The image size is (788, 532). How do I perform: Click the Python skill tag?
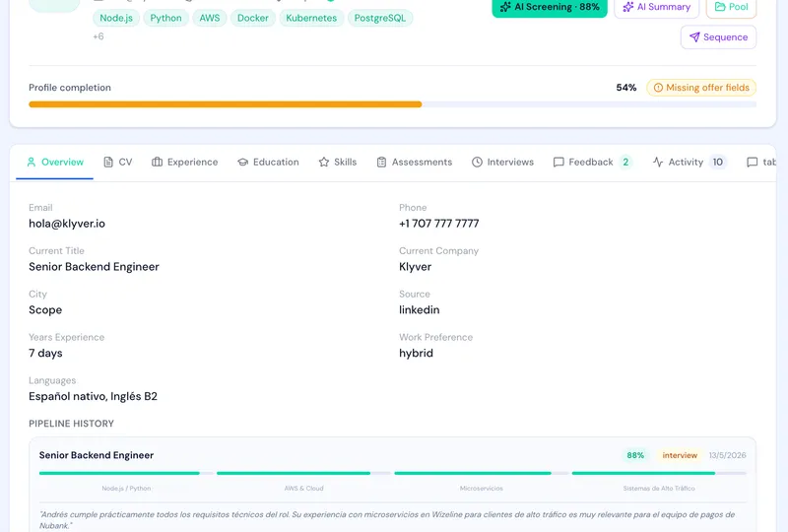point(165,18)
